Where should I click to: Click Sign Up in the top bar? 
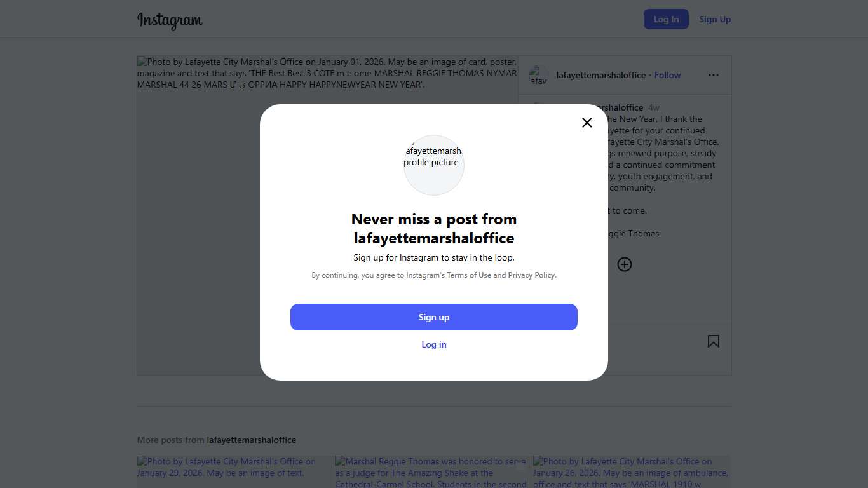(715, 19)
